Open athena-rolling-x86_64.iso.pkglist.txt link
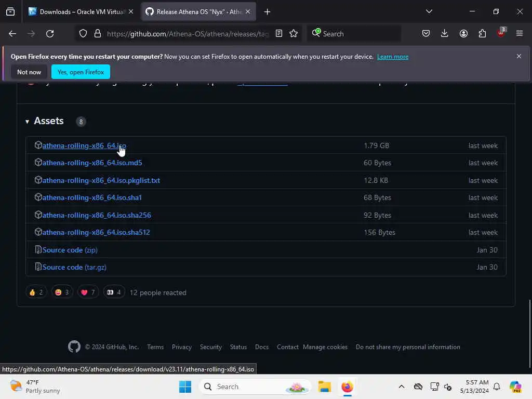This screenshot has width=532, height=399. pyautogui.click(x=101, y=180)
